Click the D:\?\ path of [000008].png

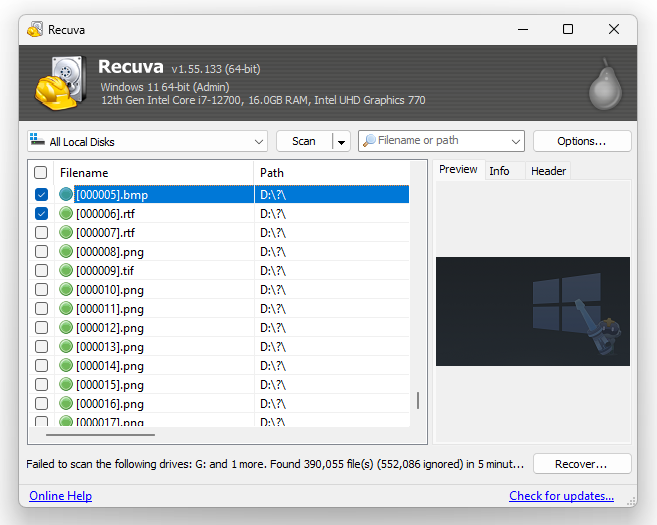coord(273,251)
